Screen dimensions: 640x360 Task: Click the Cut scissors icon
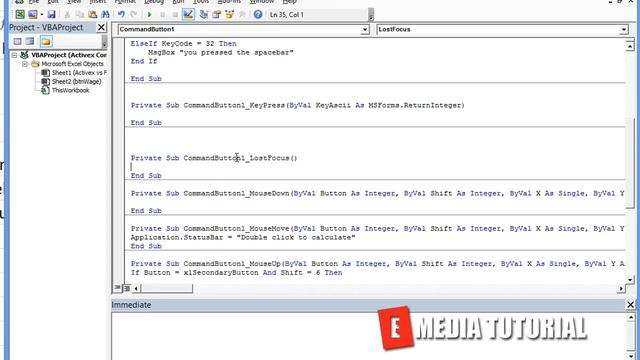coord(67,15)
